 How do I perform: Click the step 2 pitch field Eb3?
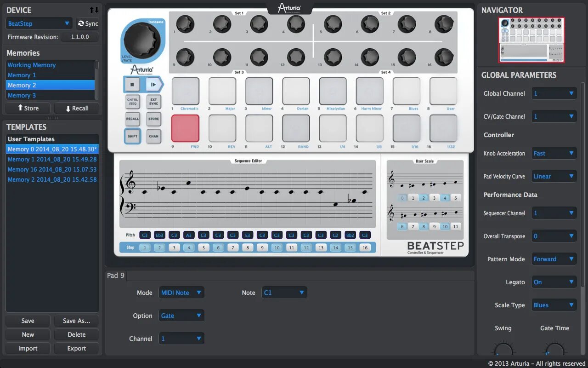coord(159,235)
